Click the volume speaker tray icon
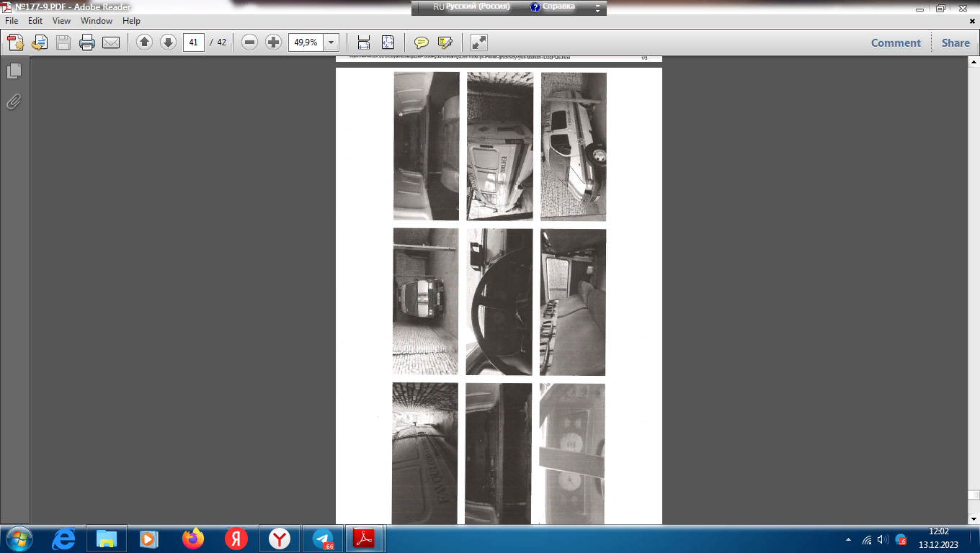980x553 pixels. pyautogui.click(x=883, y=539)
